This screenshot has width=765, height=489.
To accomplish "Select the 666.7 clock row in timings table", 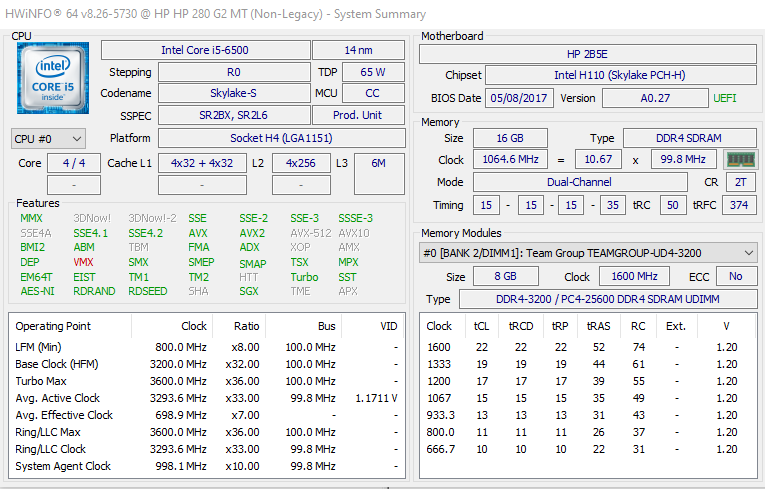I will 588,449.
